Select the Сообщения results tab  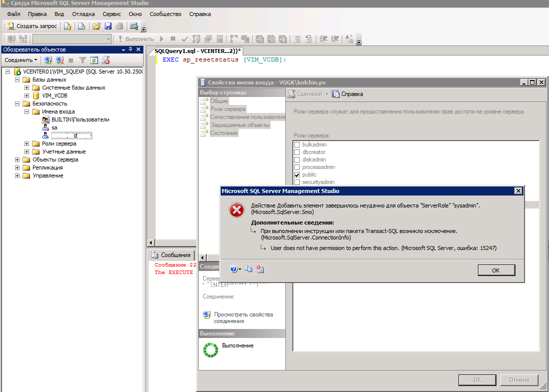172,255
